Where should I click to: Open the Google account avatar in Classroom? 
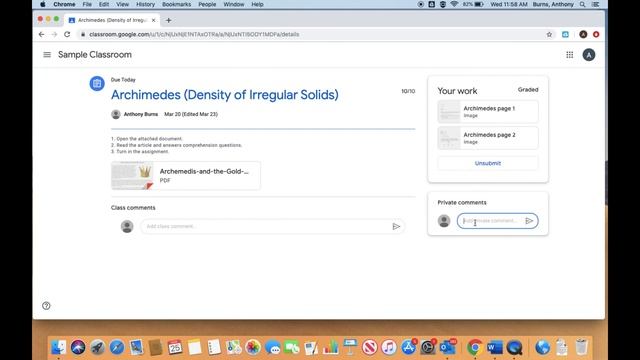click(x=589, y=55)
